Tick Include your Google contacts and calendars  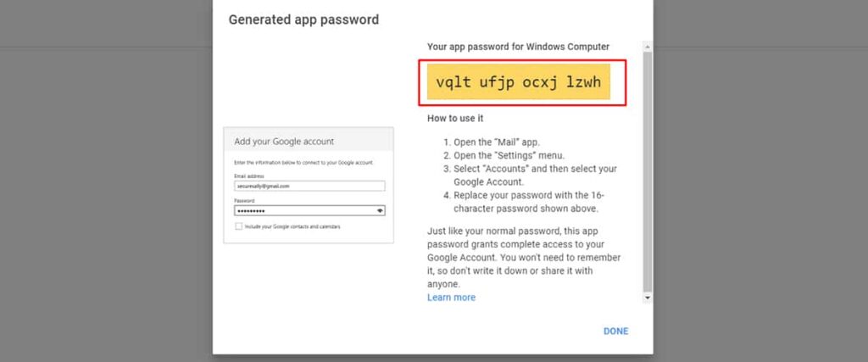(238, 226)
